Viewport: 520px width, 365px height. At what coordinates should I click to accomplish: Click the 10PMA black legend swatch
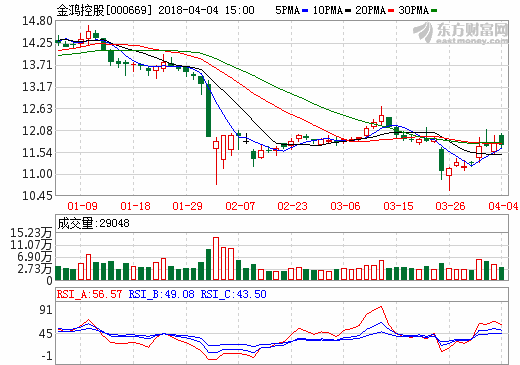348,11
